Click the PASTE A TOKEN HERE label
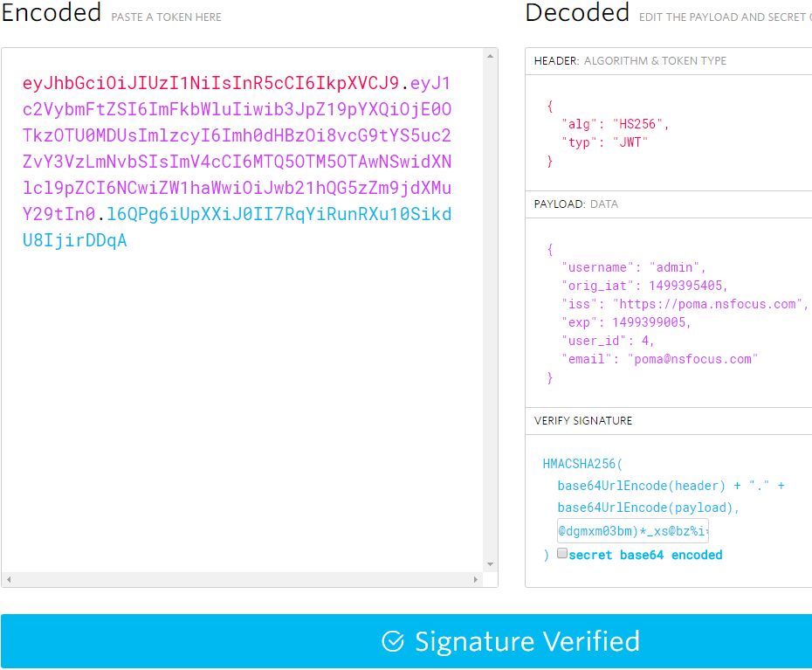This screenshot has width=812, height=670. coord(166,17)
